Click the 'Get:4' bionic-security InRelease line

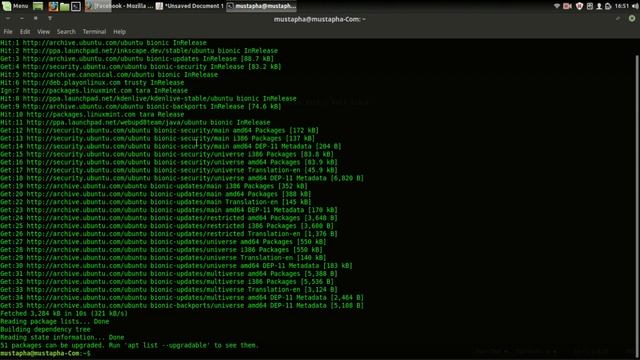[140, 67]
